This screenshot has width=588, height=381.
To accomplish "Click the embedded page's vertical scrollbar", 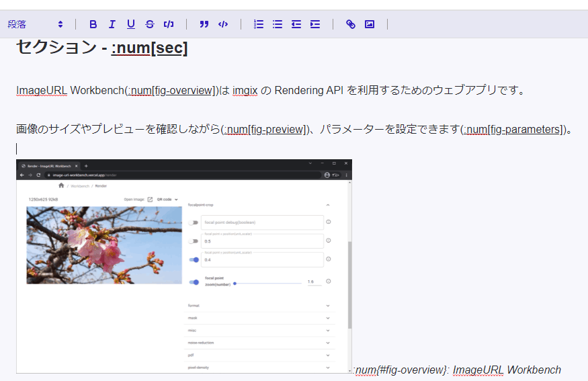I will tap(350, 285).
